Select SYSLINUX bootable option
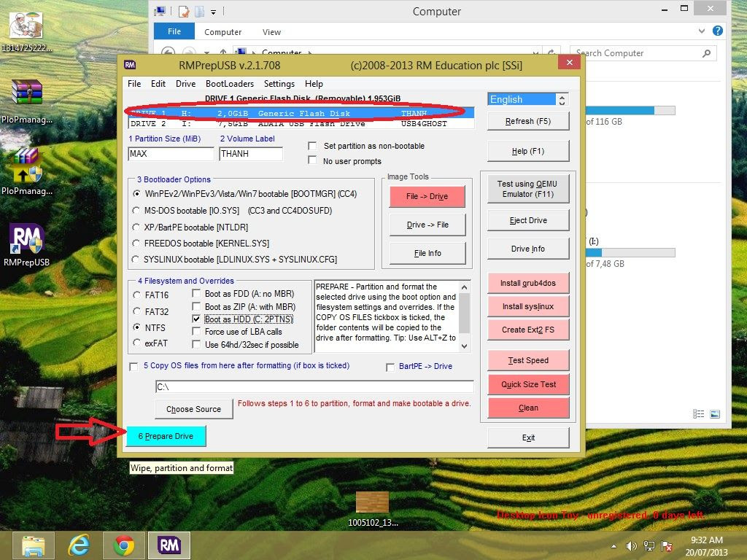Screen dimensions: 747x560 [136, 259]
